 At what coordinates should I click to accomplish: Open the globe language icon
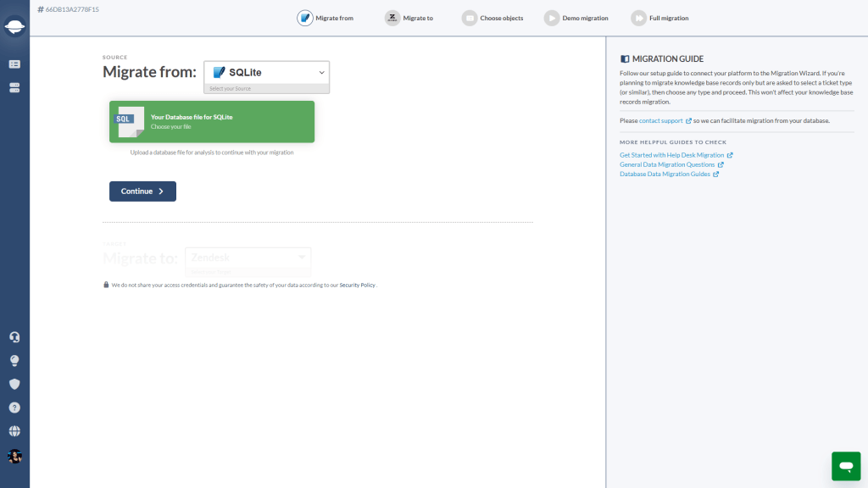14,431
